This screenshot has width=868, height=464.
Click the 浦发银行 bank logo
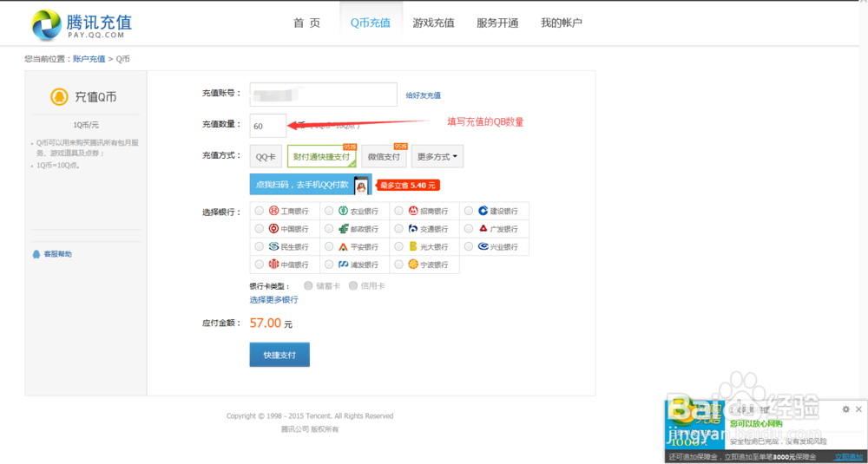point(344,265)
